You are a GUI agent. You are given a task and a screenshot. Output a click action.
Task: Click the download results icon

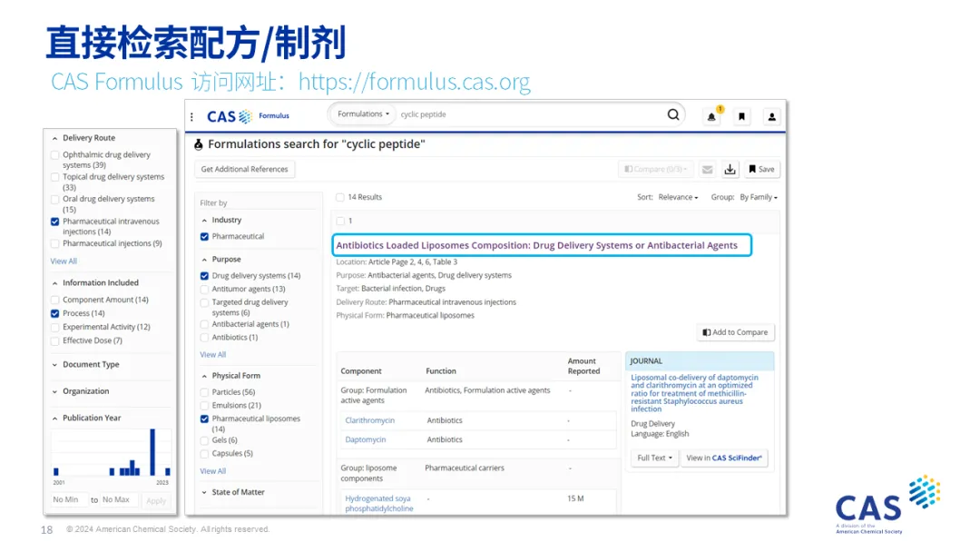point(730,170)
